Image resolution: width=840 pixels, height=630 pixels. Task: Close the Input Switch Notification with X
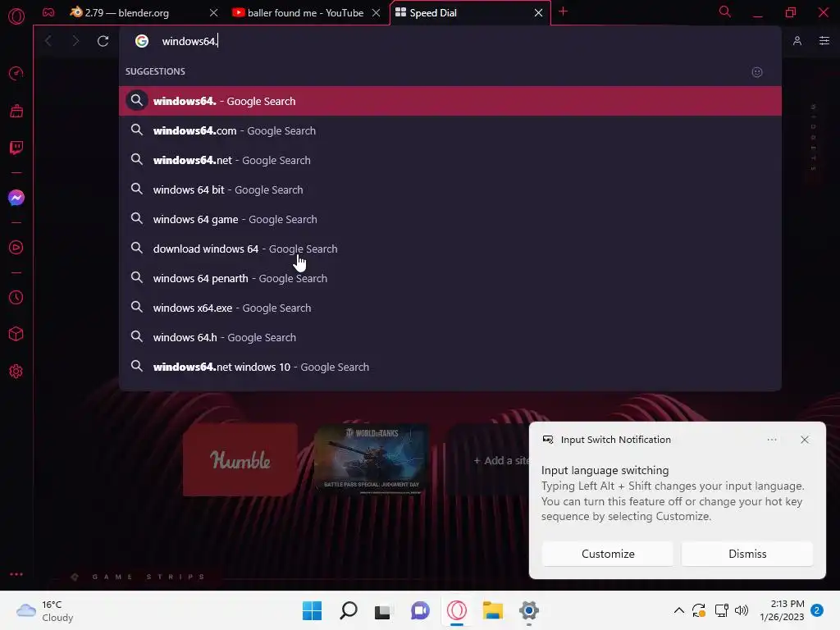(x=805, y=440)
